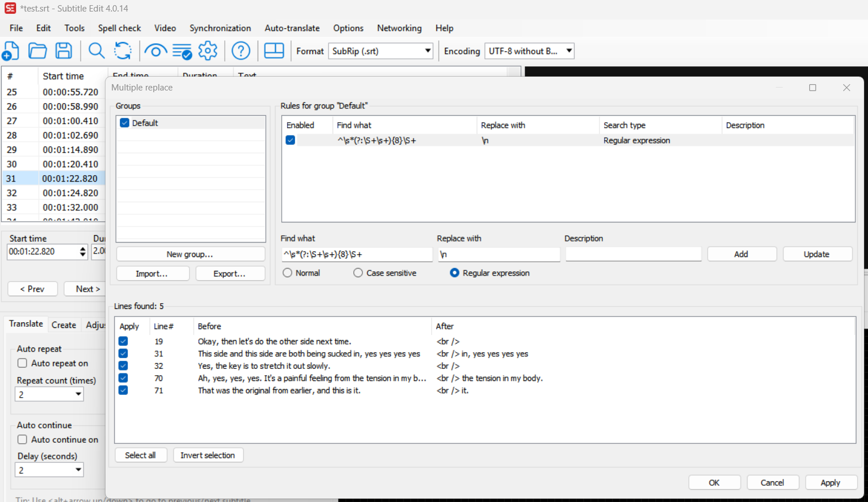Uncheck Apply for line 32
The height and width of the screenshot is (502, 868).
[123, 365]
